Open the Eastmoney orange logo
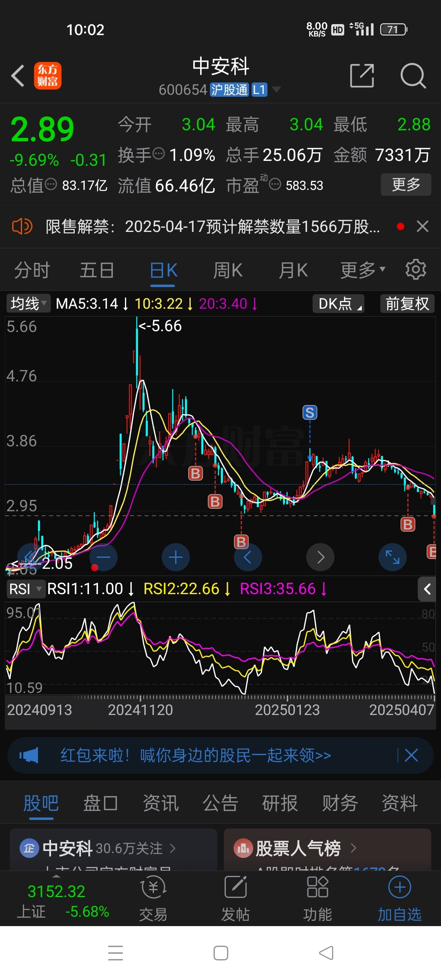This screenshot has height=980, width=441. pos(47,76)
